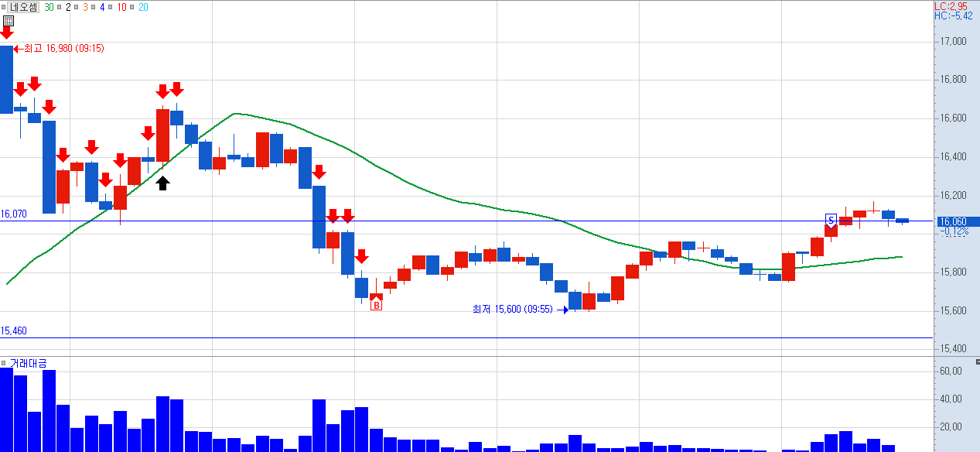Click the current price tag 16,060

pos(953,221)
